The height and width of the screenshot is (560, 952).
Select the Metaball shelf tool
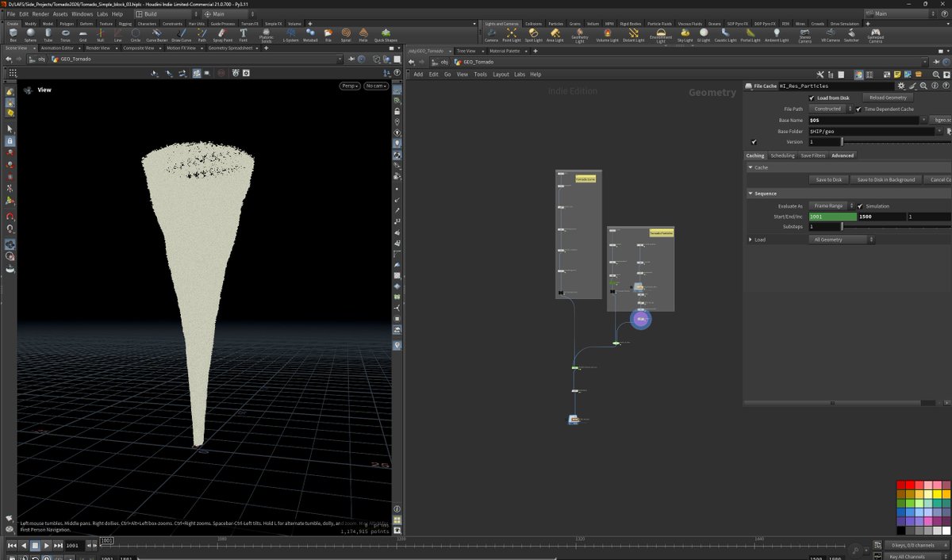[310, 34]
